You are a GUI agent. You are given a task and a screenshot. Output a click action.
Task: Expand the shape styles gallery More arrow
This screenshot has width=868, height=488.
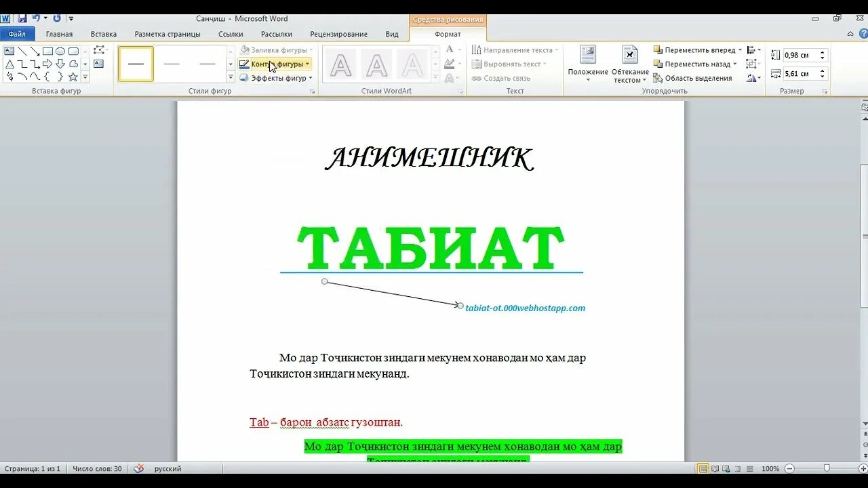point(231,78)
